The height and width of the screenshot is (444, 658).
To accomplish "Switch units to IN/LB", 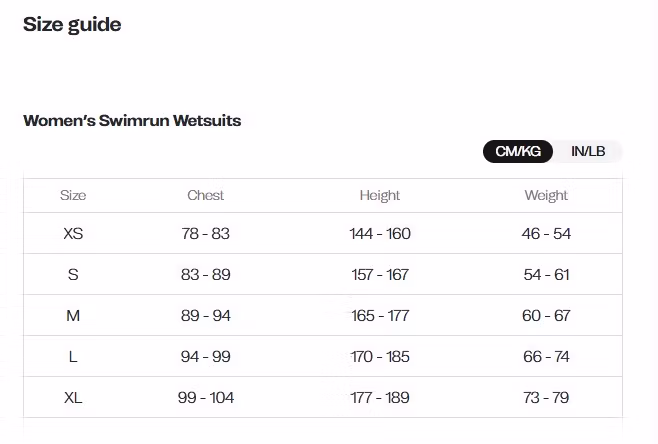I will (588, 152).
